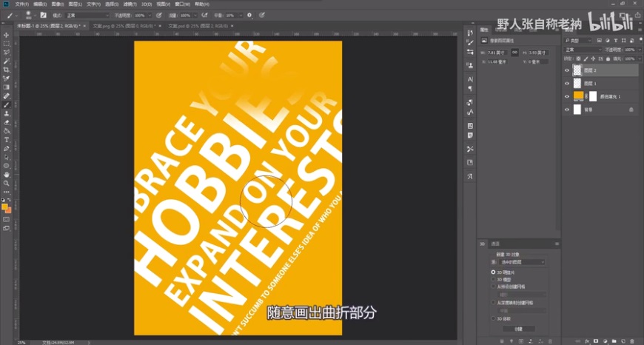This screenshot has height=345, width=644.
Task: Open the 窗口(W) menu
Action: [182, 4]
